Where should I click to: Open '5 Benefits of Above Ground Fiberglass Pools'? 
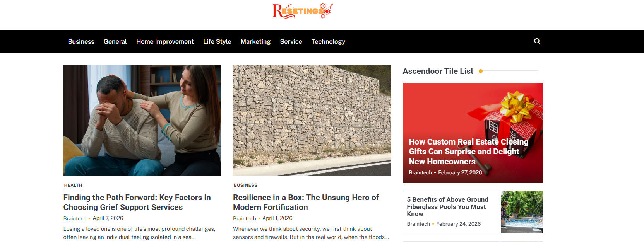click(447, 206)
